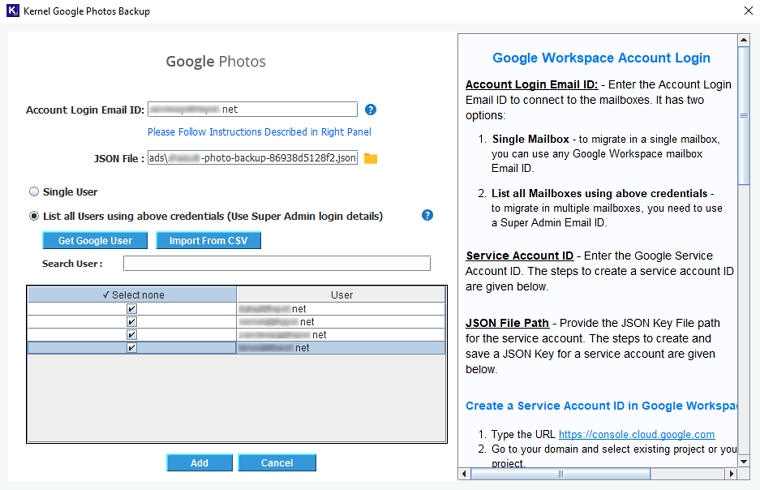
Task: Select List all Users using above credentials option
Action: pyautogui.click(x=34, y=216)
